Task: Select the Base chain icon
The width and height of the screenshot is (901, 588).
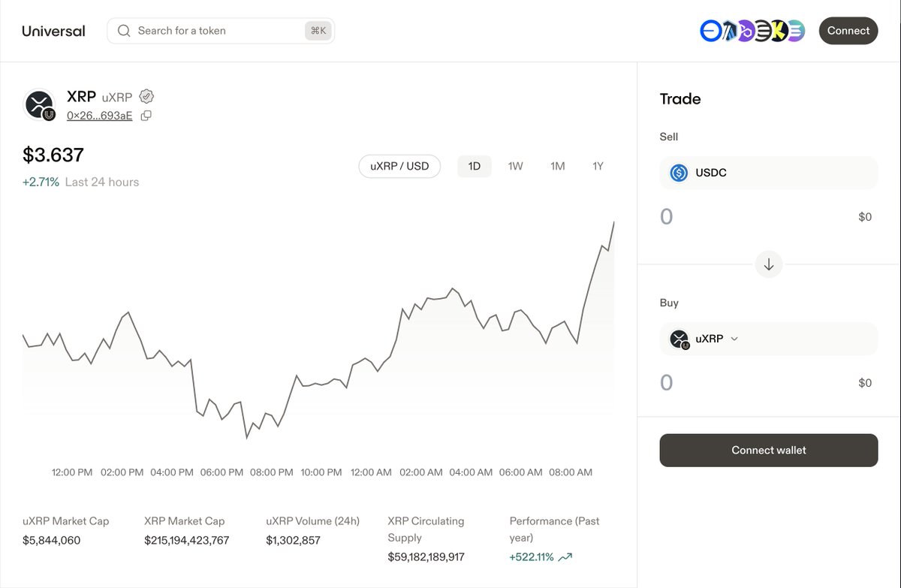Action: (x=710, y=31)
